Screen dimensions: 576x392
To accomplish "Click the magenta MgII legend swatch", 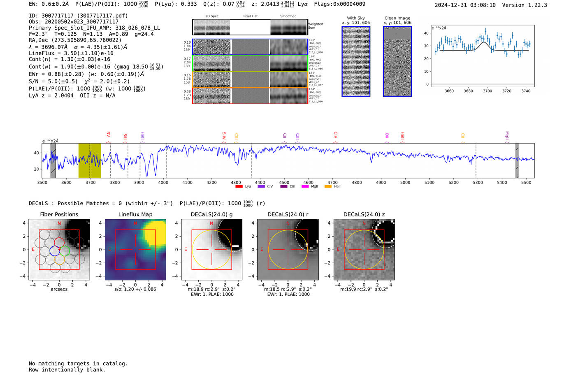I will point(305,187).
